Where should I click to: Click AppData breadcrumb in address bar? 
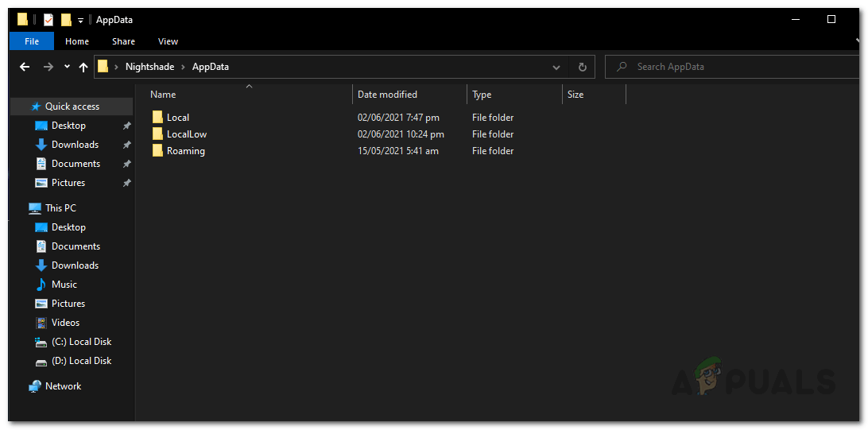click(x=211, y=67)
